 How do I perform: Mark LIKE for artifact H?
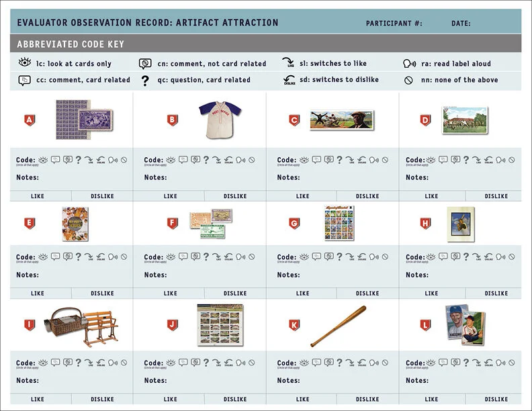[x=431, y=293]
